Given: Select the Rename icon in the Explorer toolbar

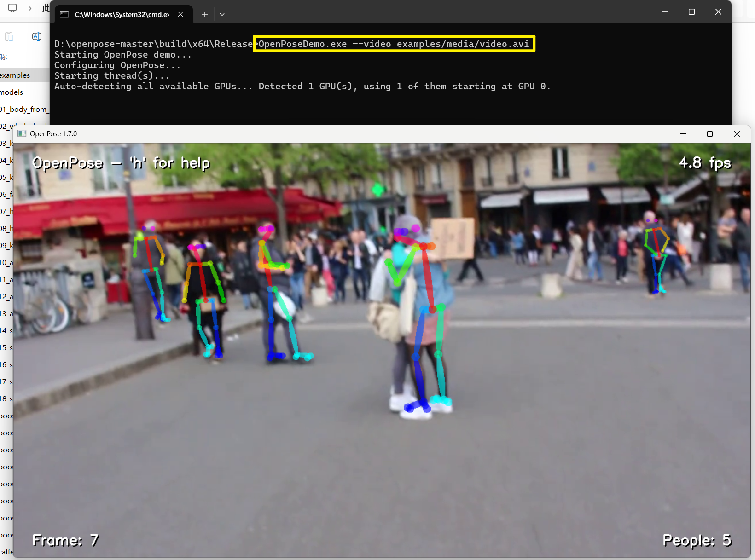Looking at the screenshot, I should click(36, 36).
